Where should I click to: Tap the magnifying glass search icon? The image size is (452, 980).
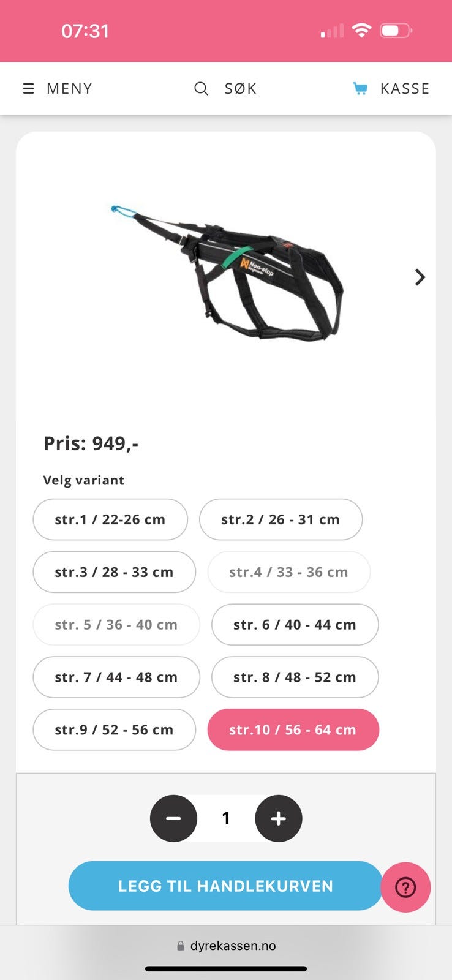click(x=201, y=89)
